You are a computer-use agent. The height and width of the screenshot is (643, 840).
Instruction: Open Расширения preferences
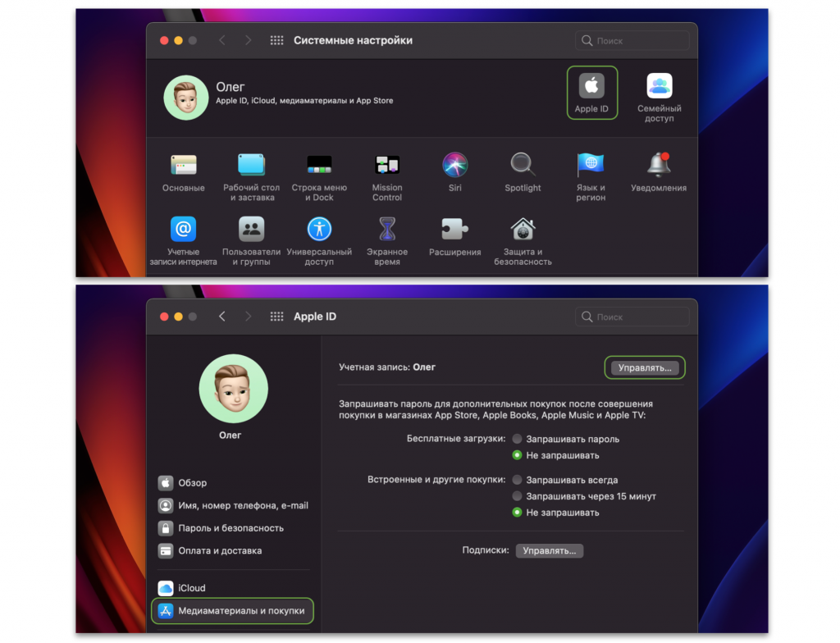pyautogui.click(x=454, y=237)
